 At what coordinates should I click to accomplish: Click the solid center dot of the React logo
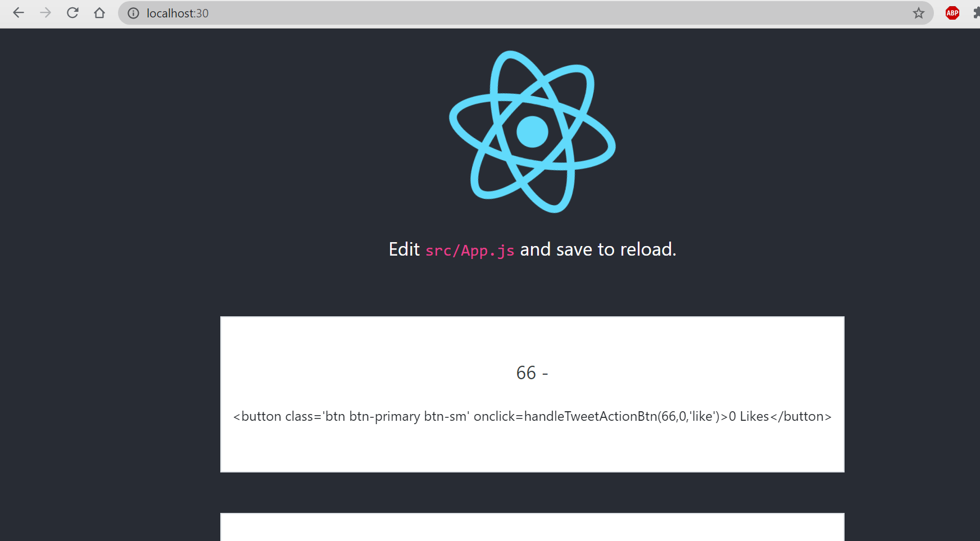pyautogui.click(x=532, y=131)
